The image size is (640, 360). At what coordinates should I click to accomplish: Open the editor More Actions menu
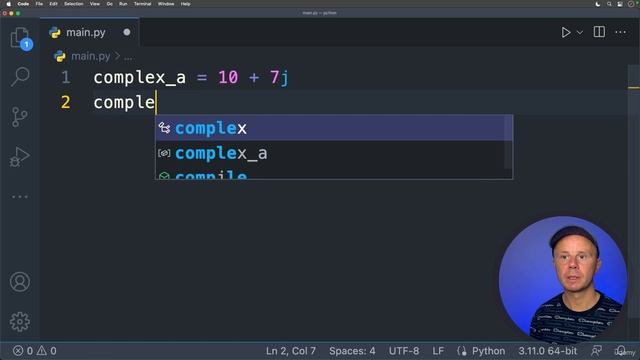pyautogui.click(x=620, y=32)
